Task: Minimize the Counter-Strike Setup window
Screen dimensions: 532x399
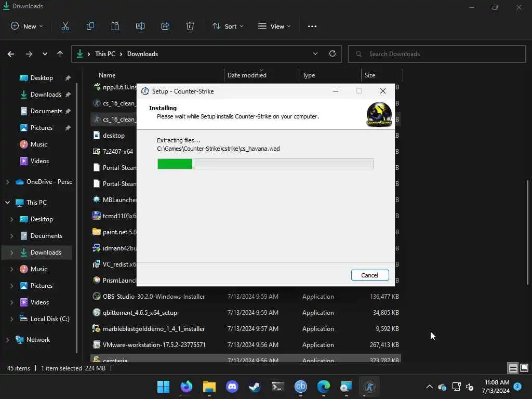Action: [x=336, y=91]
